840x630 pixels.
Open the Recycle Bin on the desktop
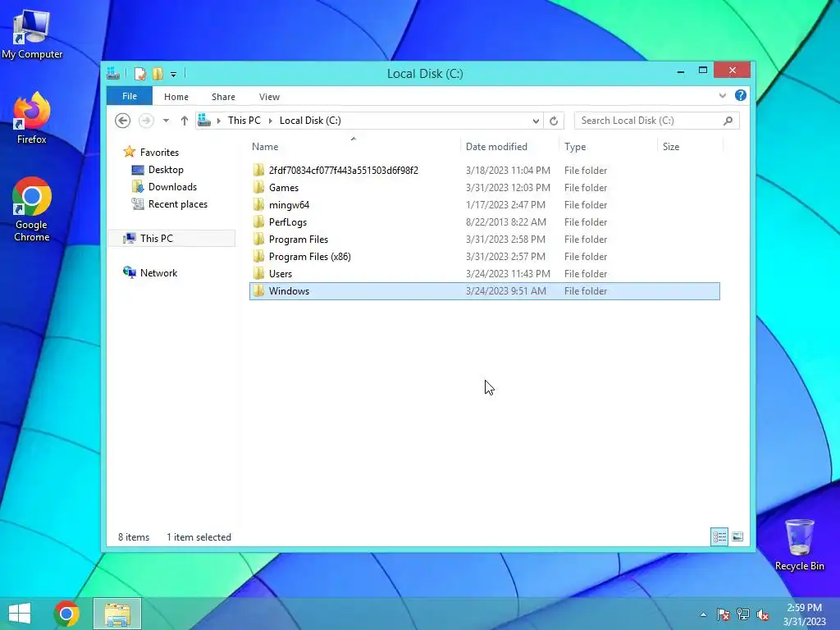point(799,545)
